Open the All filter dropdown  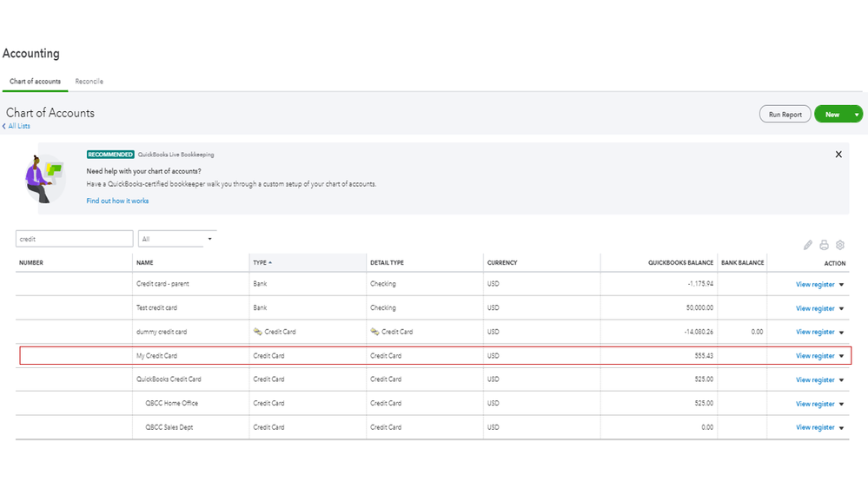[x=176, y=239]
